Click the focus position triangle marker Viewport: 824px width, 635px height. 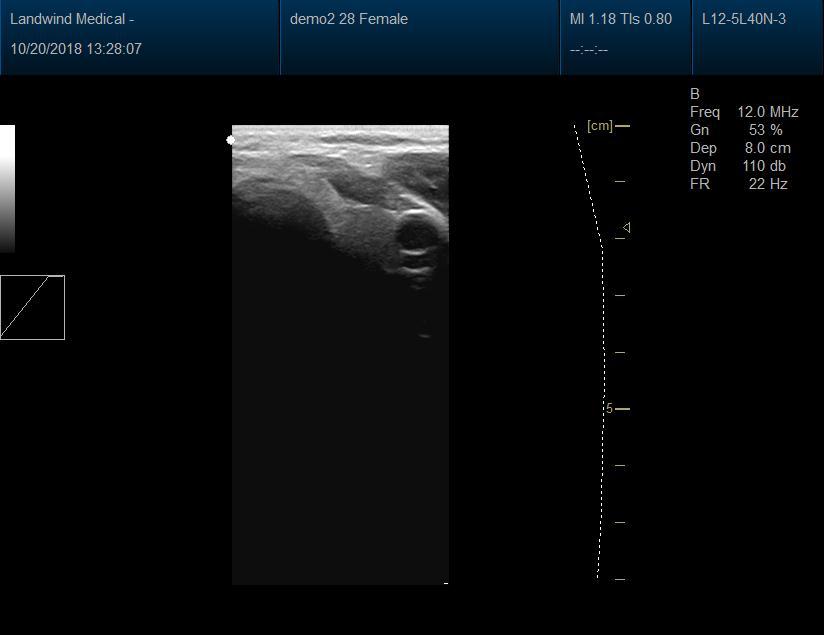[626, 228]
